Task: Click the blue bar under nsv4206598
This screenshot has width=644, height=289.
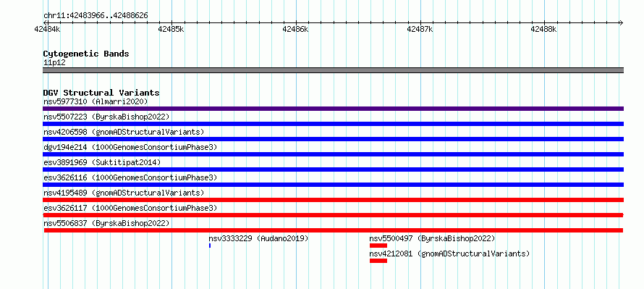Action: [333, 139]
